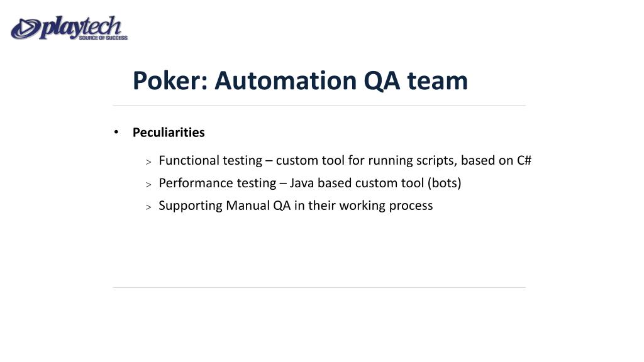Click the word 'Poker:' in the heading
This screenshot has width=644, height=362.
(170, 80)
